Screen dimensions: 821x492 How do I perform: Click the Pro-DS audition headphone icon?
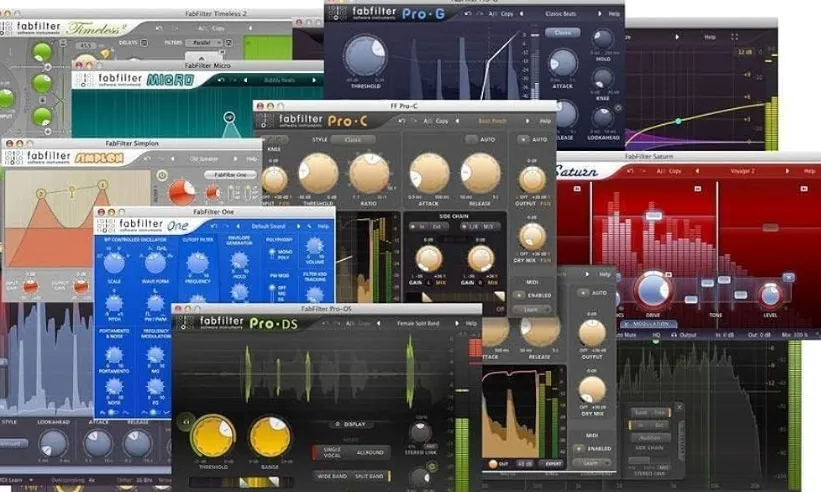point(186,421)
